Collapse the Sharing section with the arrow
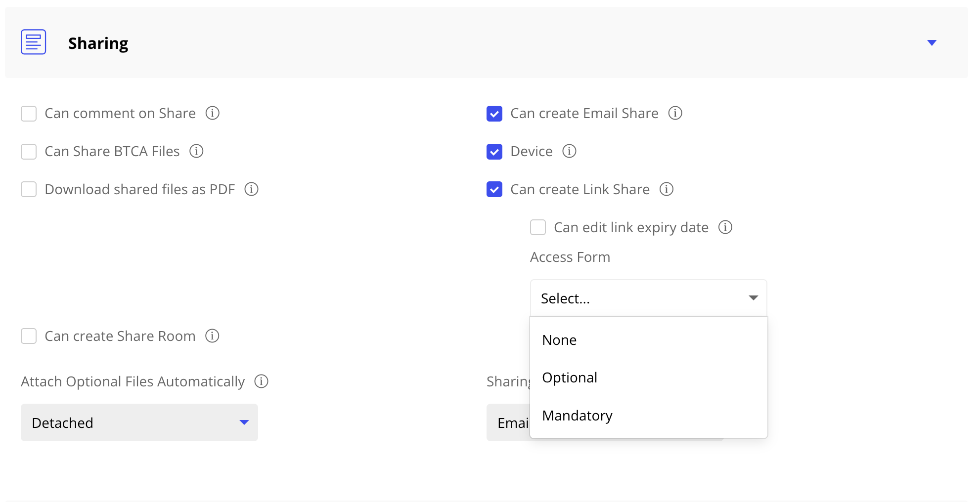 click(932, 43)
